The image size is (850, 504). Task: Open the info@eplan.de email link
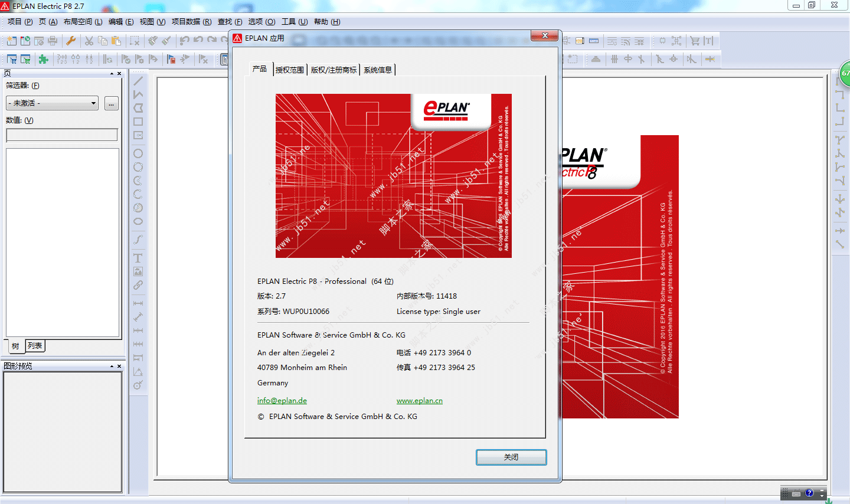click(282, 401)
